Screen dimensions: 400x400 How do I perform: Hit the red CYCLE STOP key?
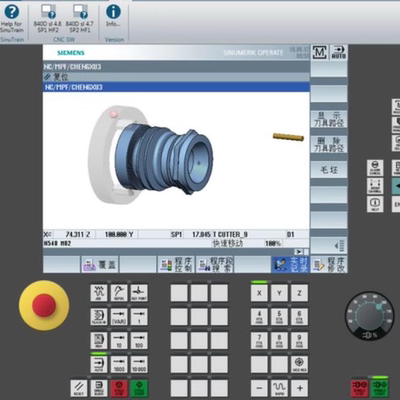[x=119, y=389]
